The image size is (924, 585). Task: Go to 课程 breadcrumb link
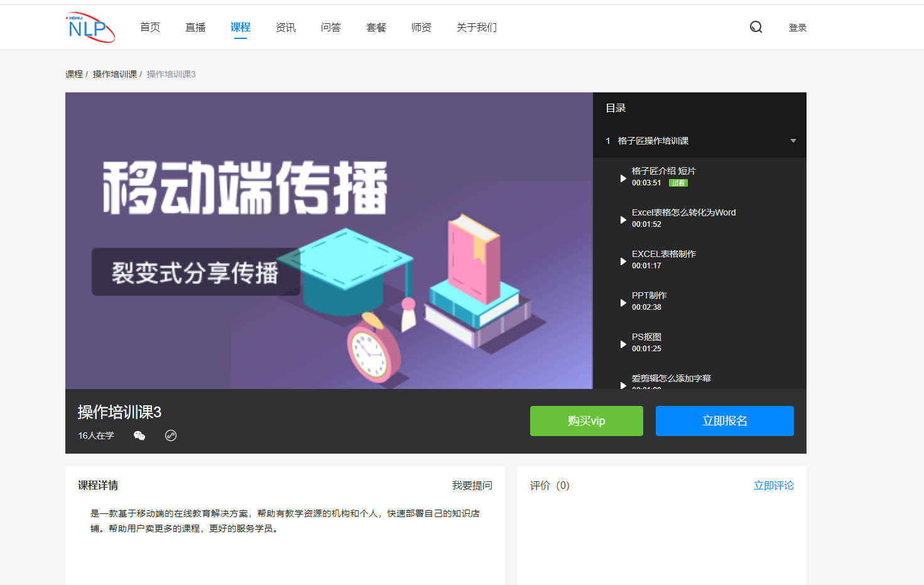coord(74,74)
